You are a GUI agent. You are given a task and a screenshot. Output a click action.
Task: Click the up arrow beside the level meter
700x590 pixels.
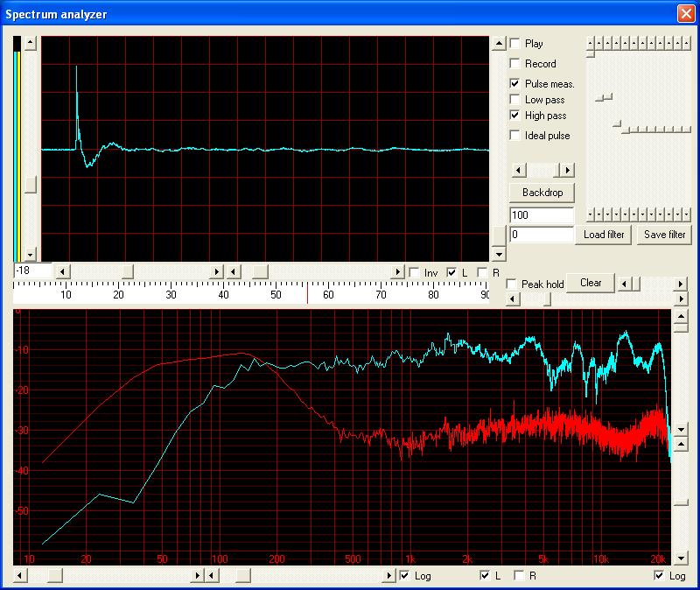(x=31, y=43)
